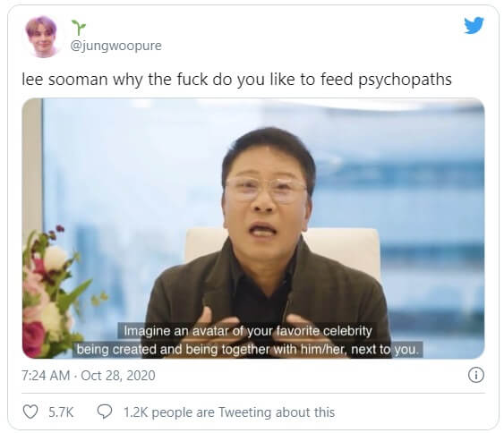This screenshot has width=504, height=433.
Task: Click the man's glasses in the image
Action: (267, 189)
